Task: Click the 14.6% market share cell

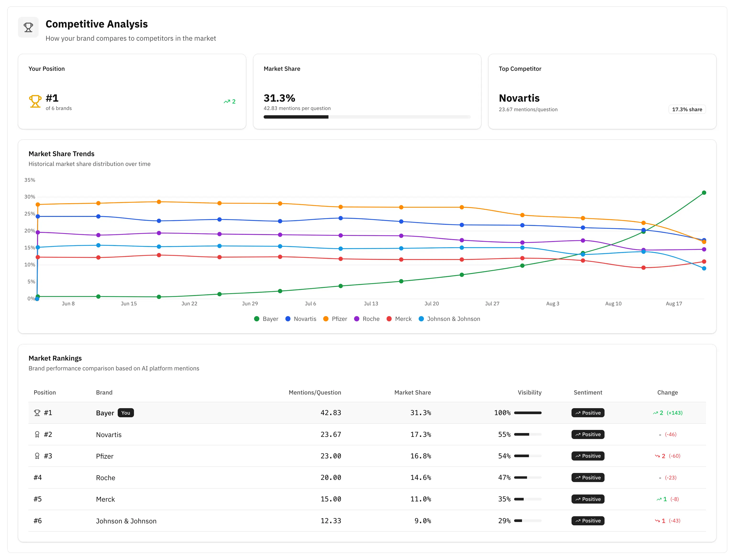Action: point(421,478)
